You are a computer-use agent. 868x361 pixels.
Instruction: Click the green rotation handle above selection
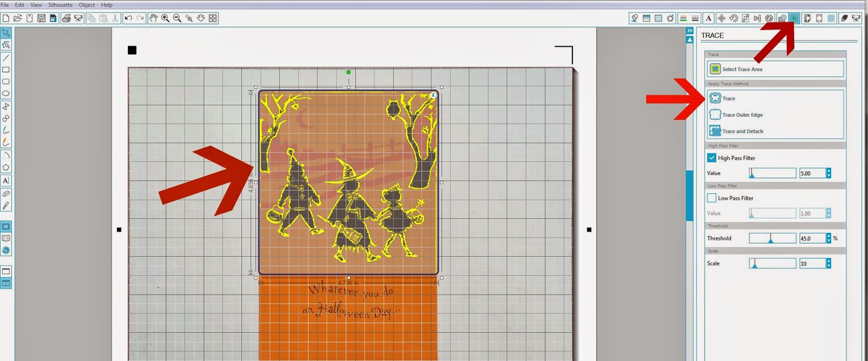(348, 72)
